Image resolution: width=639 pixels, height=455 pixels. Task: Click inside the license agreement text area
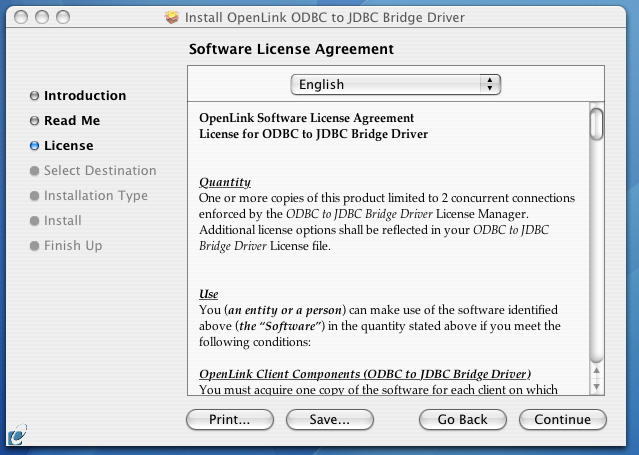(388, 248)
